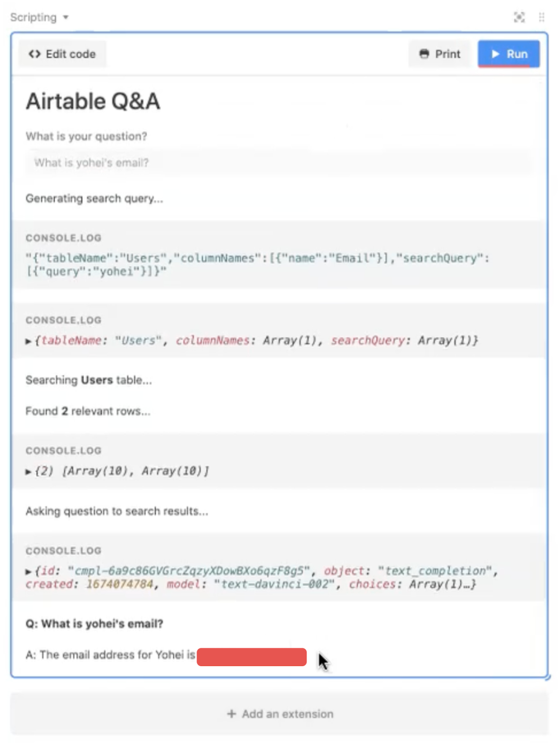Open the Scripting dropdown arrow
The width and height of the screenshot is (560, 750).
point(66,17)
